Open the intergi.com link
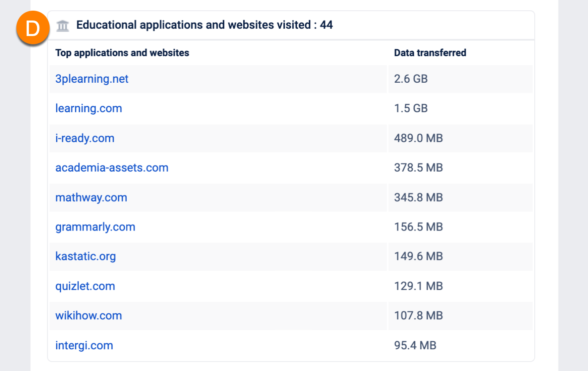Screen dimensions: 588x371 coord(84,346)
